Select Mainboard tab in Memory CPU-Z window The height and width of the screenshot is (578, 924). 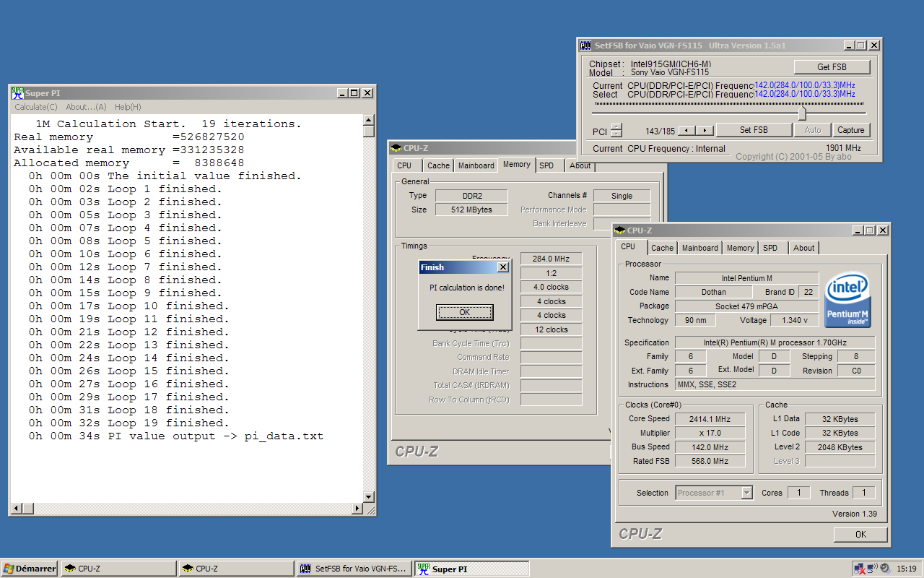click(476, 165)
